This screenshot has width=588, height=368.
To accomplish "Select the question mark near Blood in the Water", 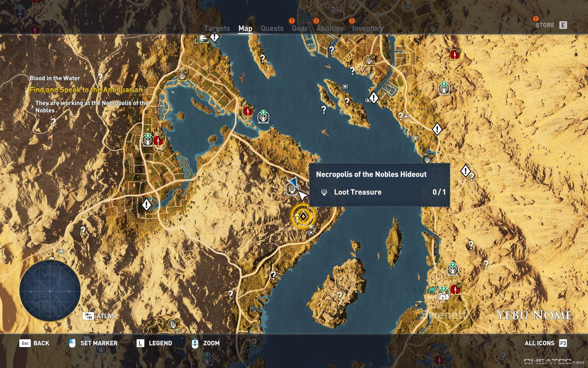I will point(100,77).
